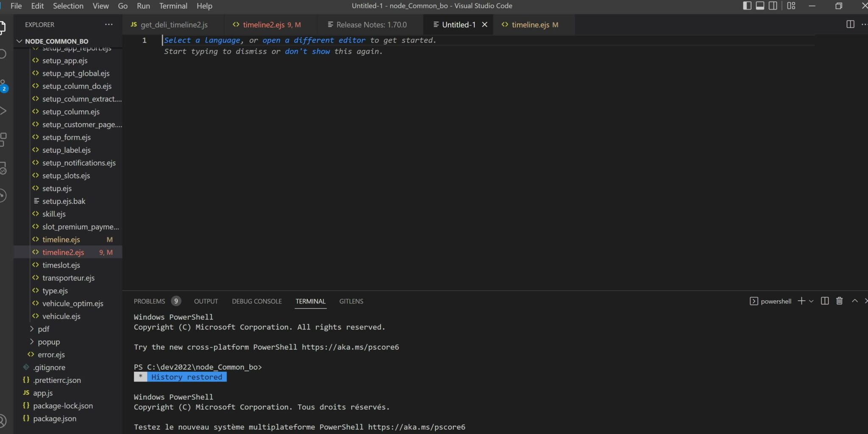Screen dimensions: 868x434
Task: Expand the pdf folder
Action: click(44, 329)
